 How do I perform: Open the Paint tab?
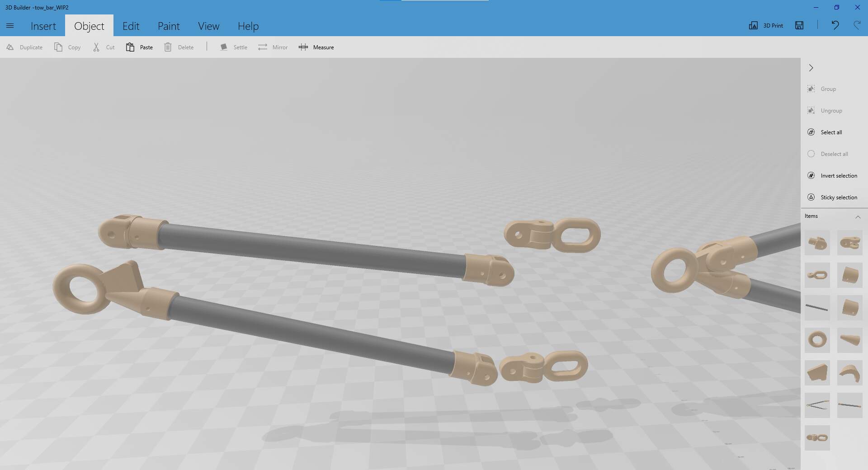pos(169,26)
